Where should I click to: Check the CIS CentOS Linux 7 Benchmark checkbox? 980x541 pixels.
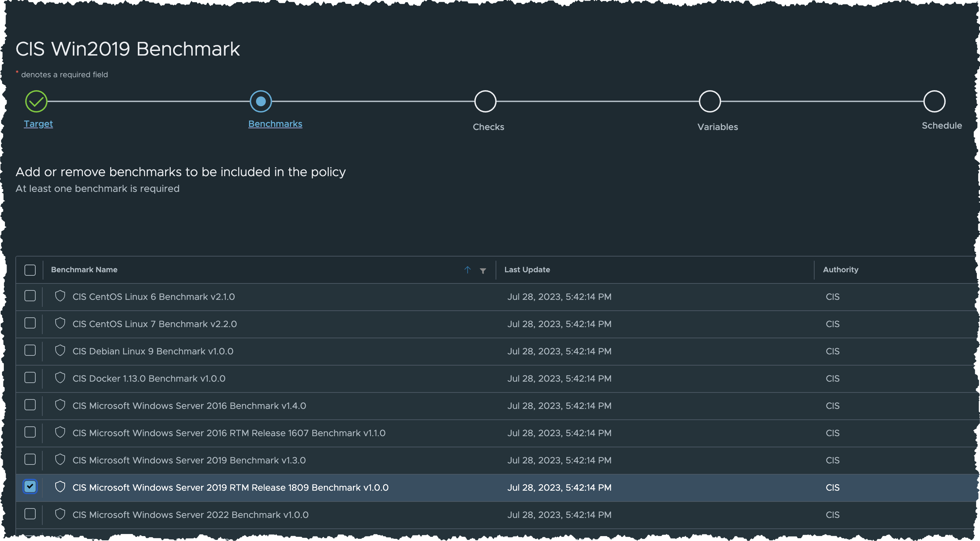(x=30, y=324)
